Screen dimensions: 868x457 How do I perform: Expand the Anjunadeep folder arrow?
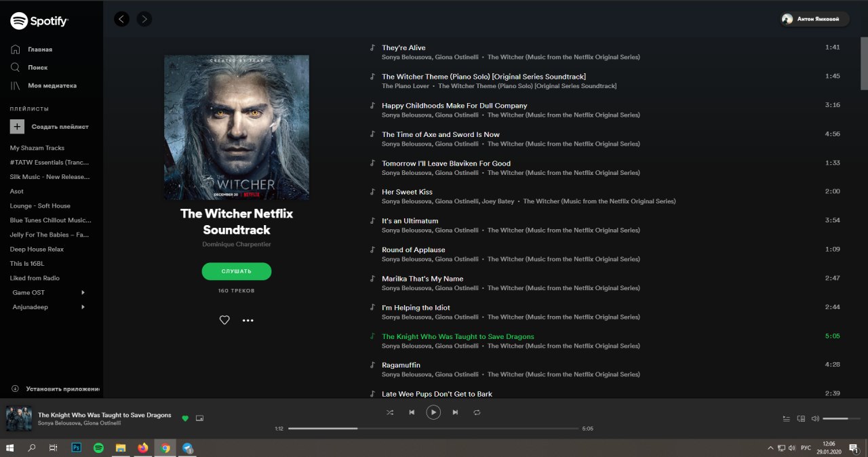click(x=83, y=307)
